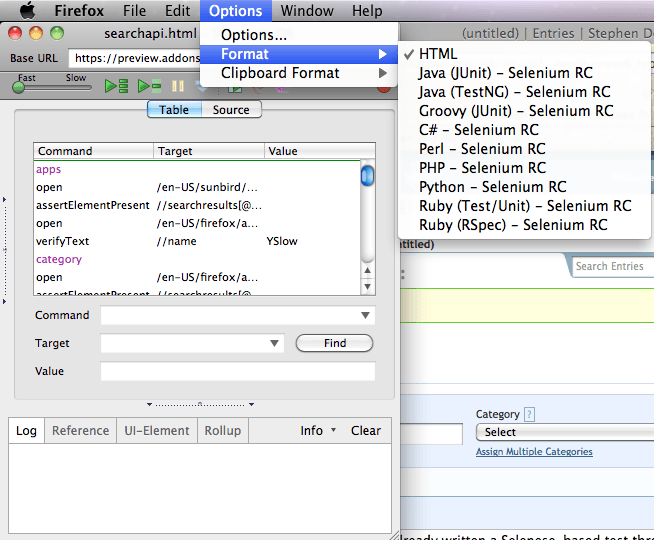Image resolution: width=654 pixels, height=540 pixels.
Task: Open the Target dropdown arrow
Action: (275, 344)
